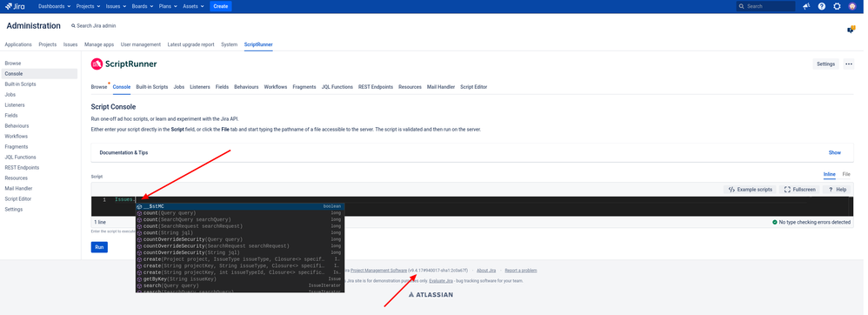This screenshot has width=868, height=315.
Task: Switch to the REST Endpoints tab in ScriptRunner
Action: [376, 87]
